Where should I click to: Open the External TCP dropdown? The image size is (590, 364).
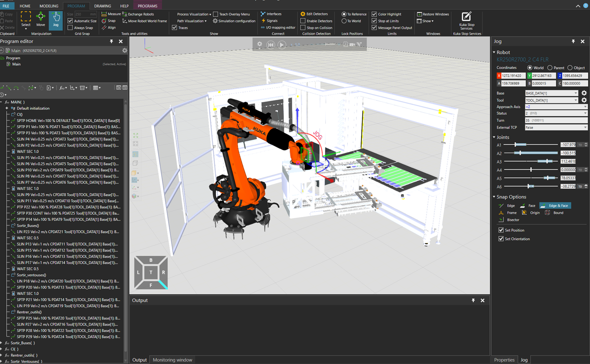pyautogui.click(x=556, y=127)
